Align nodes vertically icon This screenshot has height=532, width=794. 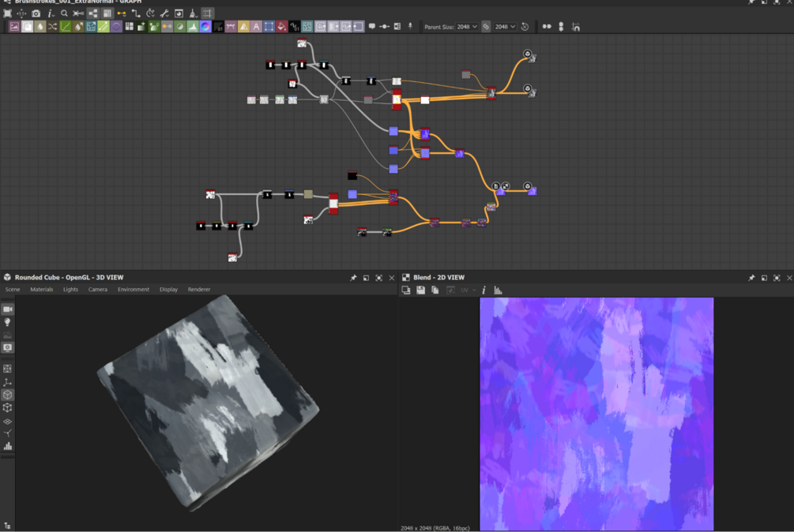pos(561,27)
